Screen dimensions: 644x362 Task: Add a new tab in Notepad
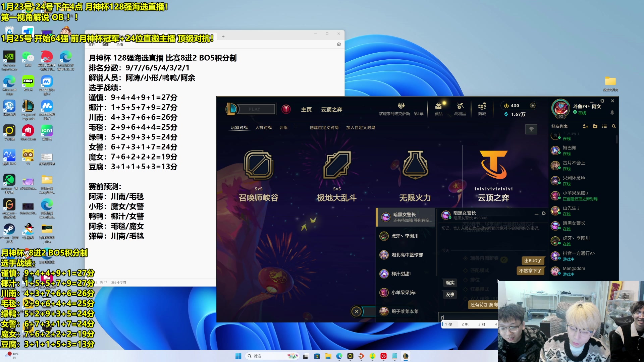[x=223, y=36]
